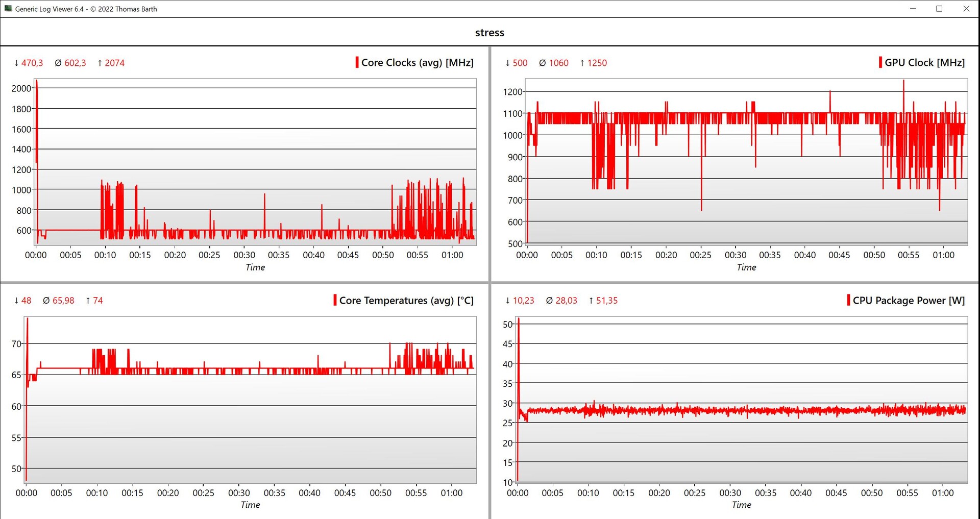The image size is (980, 519).
Task: Click the 'Core Temperatures (avg) [°C]' chart label
Action: coord(406,301)
